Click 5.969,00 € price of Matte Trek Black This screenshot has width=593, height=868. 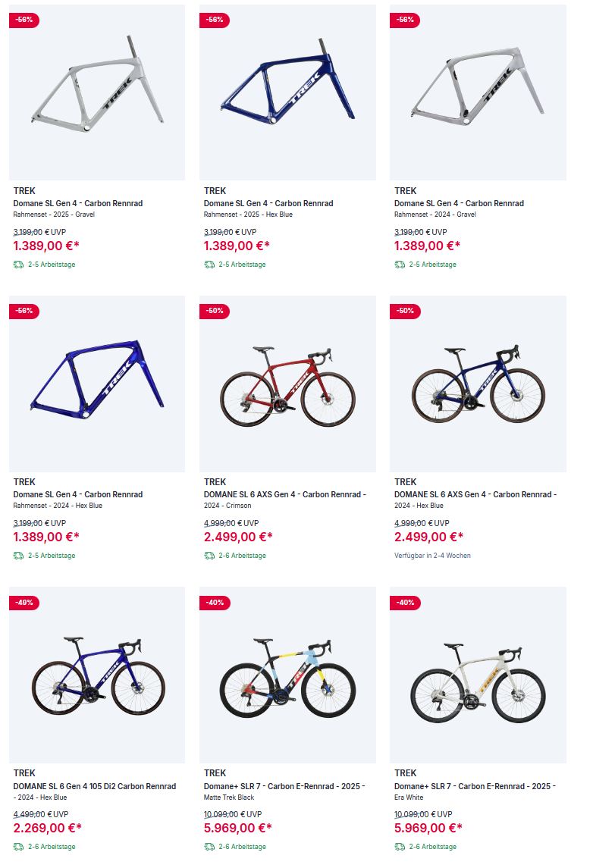pos(237,828)
